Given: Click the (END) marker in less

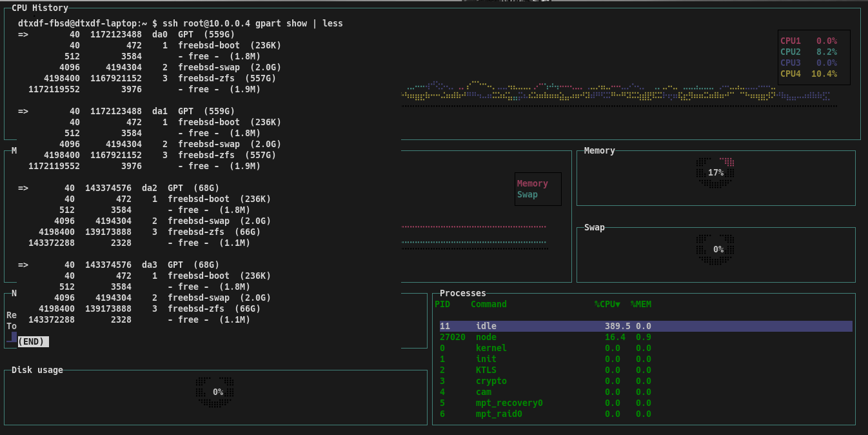Looking at the screenshot, I should [34, 341].
